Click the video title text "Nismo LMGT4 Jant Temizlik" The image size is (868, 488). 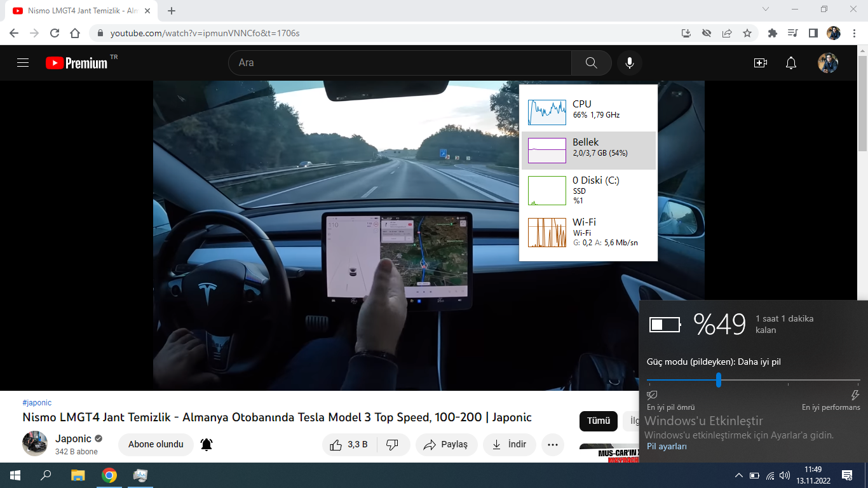[98, 417]
